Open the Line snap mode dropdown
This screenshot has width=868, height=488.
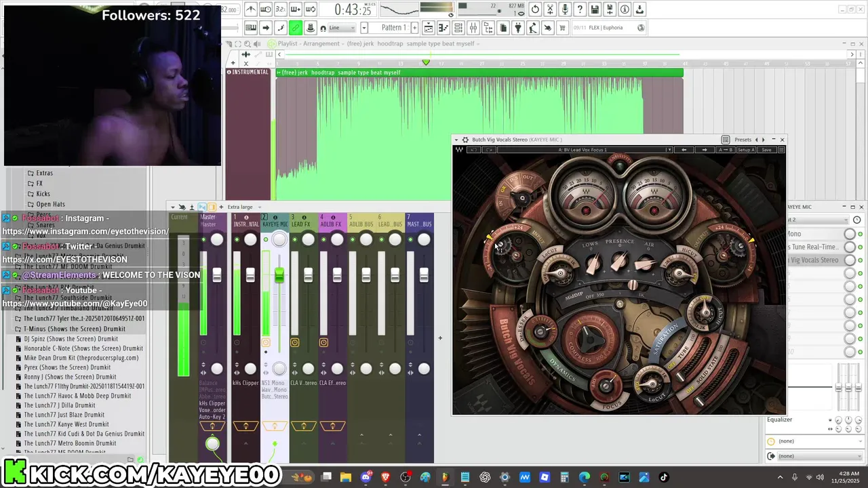(342, 28)
